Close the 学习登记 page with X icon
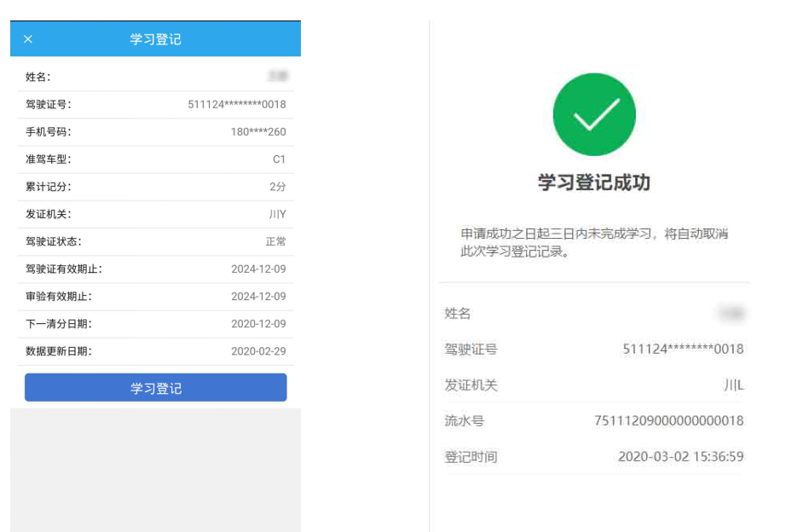The width and height of the screenshot is (797, 532). click(28, 39)
